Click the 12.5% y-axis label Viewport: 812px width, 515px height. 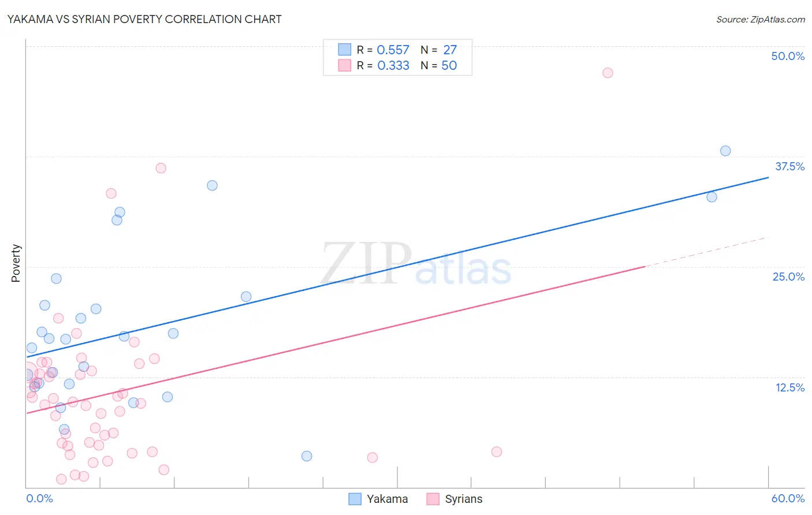point(789,387)
